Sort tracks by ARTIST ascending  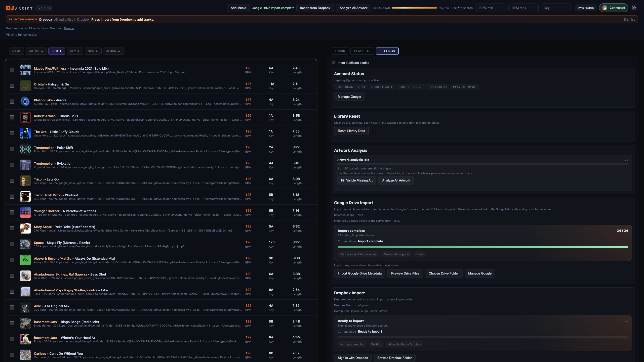pyautogui.click(x=36, y=51)
